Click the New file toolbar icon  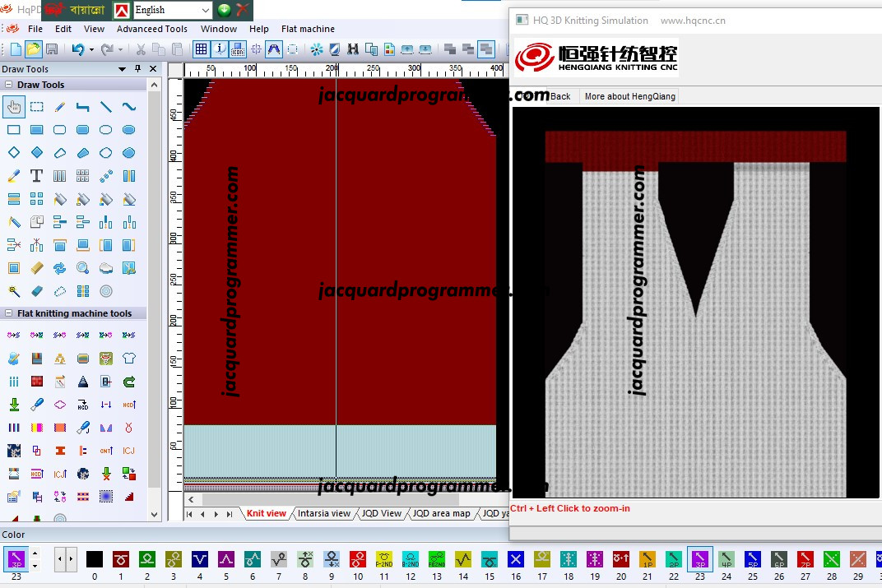click(x=16, y=49)
